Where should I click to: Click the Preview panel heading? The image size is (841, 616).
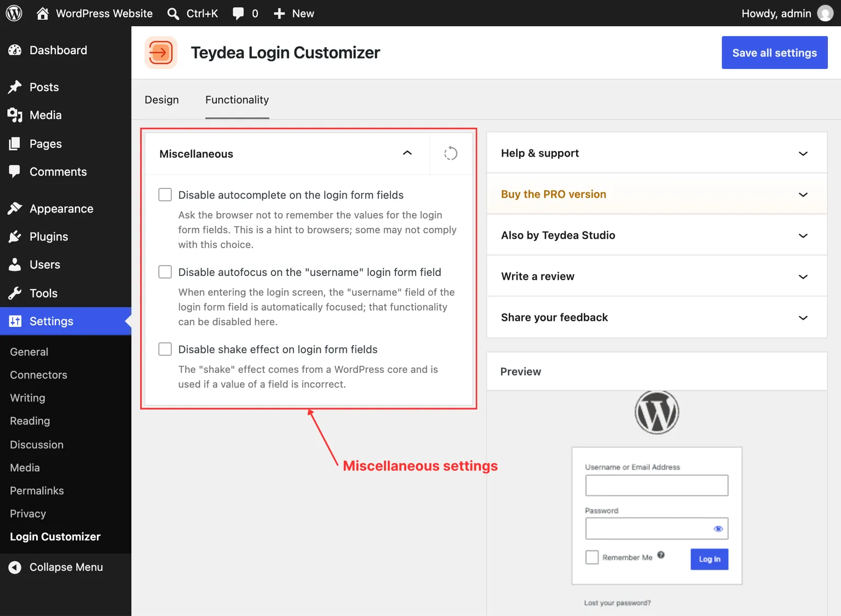[x=520, y=371]
